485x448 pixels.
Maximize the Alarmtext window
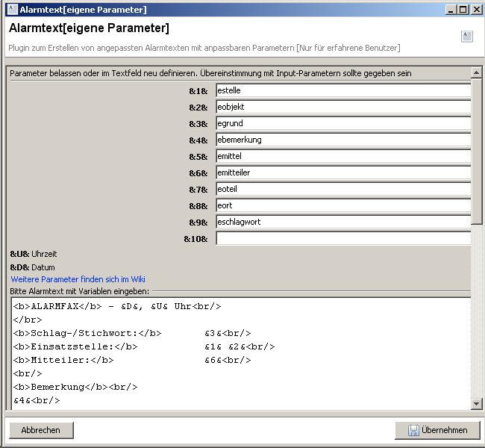click(463, 10)
